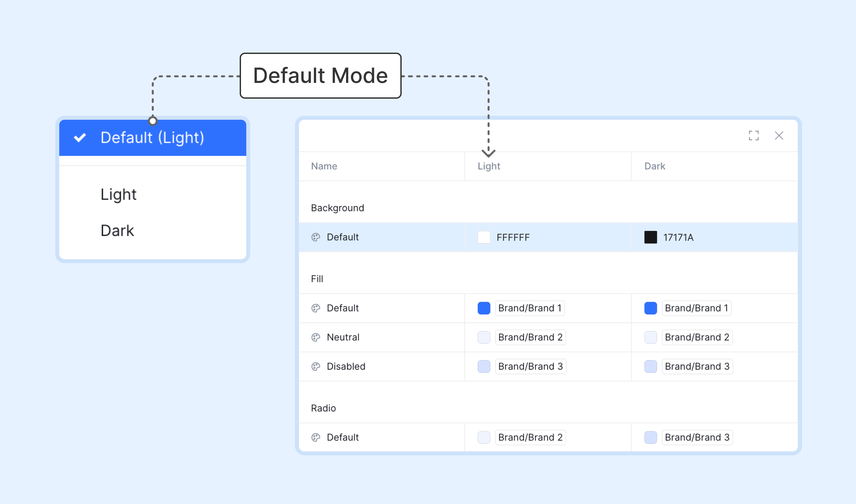
Task: Click the black 17171A color swatch
Action: 651,237
